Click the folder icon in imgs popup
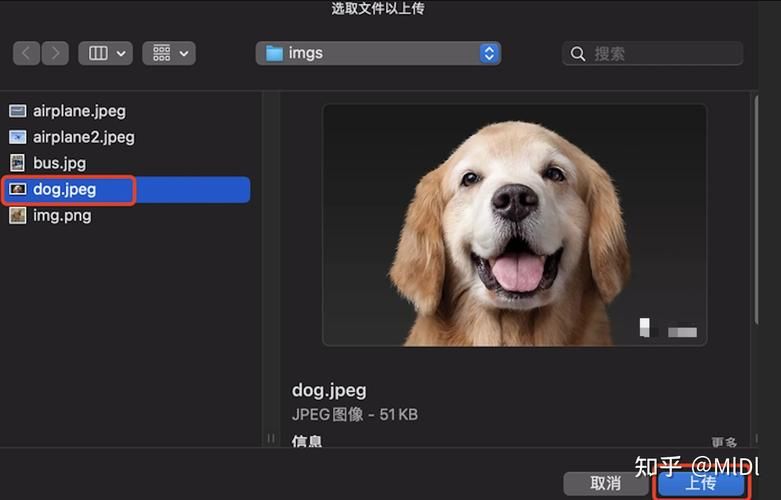The width and height of the screenshot is (781, 500). pyautogui.click(x=274, y=53)
